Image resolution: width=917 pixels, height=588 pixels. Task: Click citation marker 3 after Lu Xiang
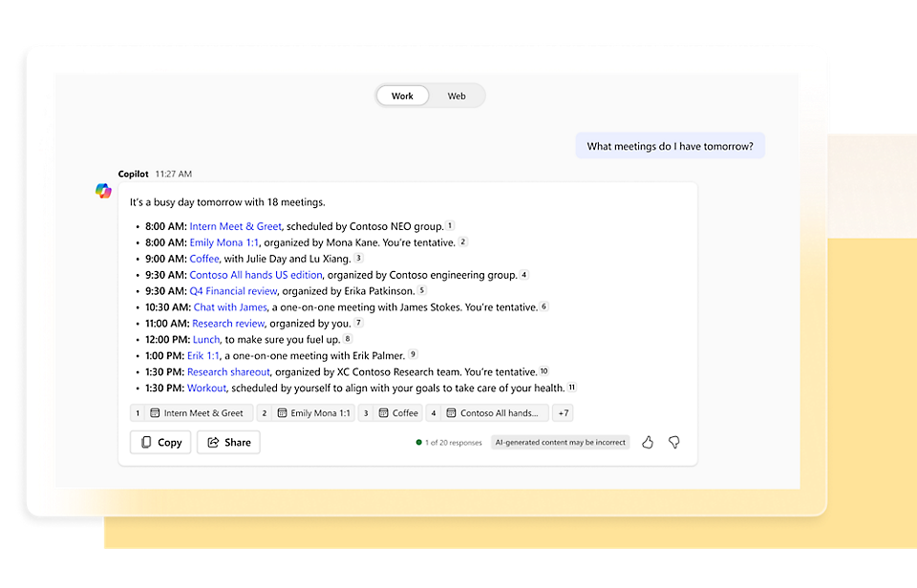358,258
